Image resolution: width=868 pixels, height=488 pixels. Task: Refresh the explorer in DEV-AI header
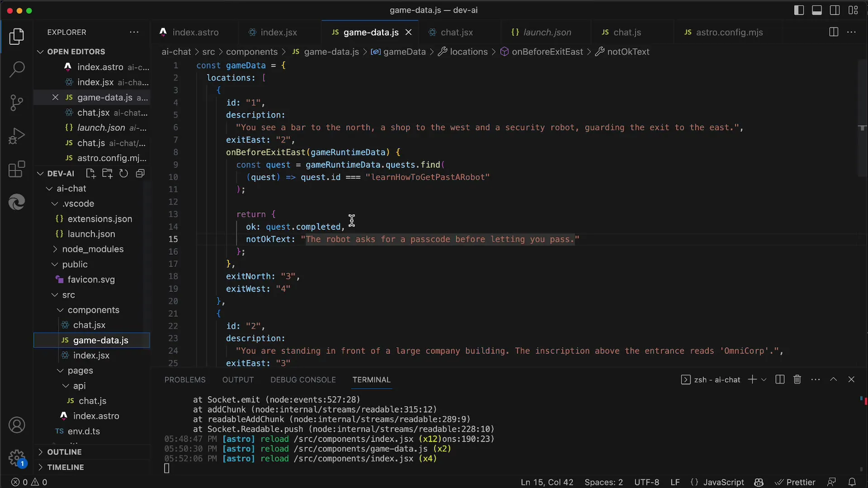(124, 173)
